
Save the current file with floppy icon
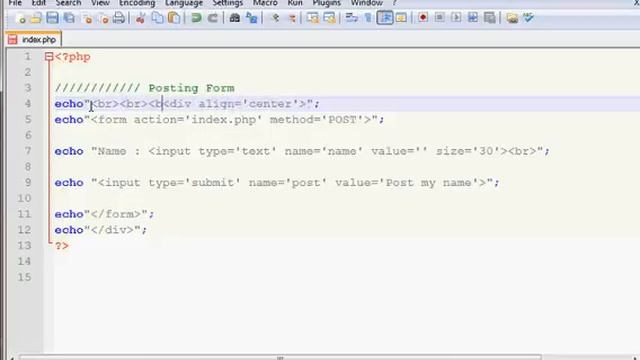(52, 18)
